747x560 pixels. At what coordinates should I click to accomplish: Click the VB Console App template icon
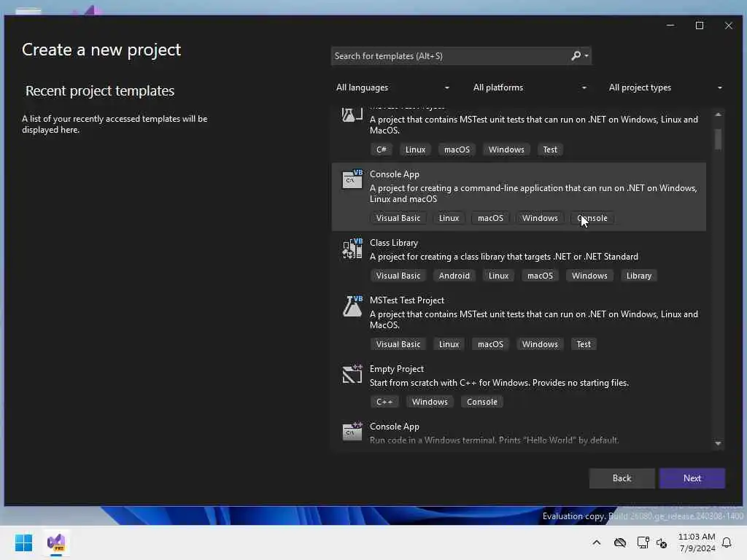pos(352,179)
